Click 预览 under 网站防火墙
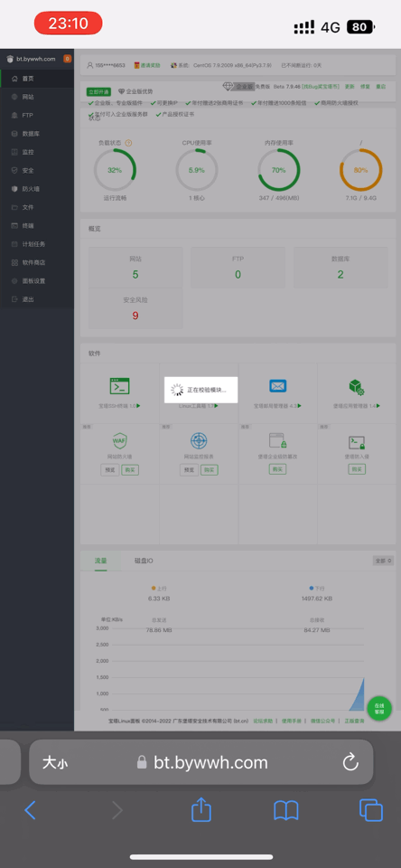Image resolution: width=401 pixels, height=868 pixels. click(x=109, y=470)
